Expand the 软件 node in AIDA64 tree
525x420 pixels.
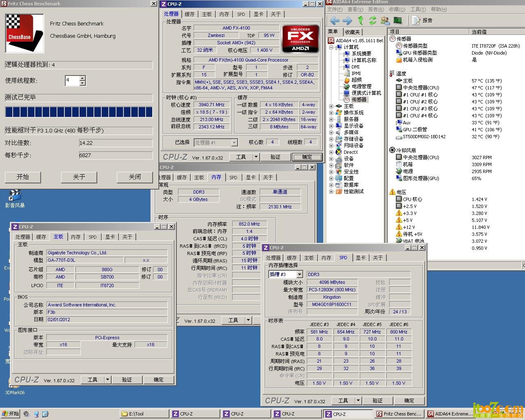point(331,165)
